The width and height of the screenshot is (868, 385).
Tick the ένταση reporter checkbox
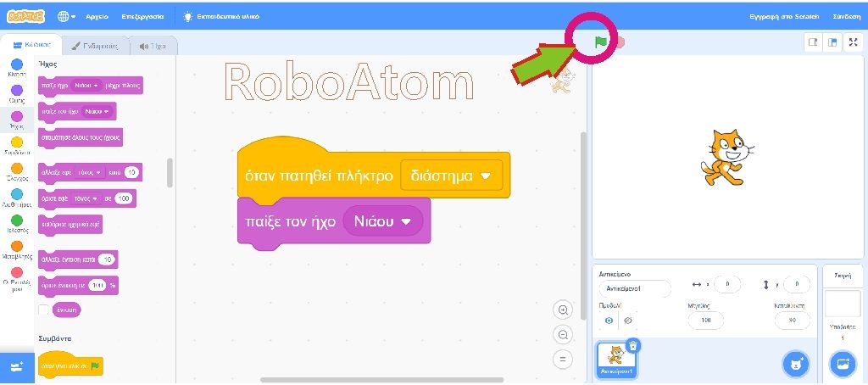pos(44,310)
